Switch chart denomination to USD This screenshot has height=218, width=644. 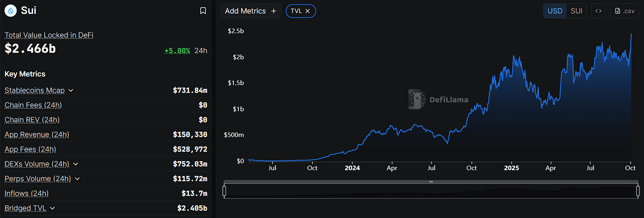555,11
